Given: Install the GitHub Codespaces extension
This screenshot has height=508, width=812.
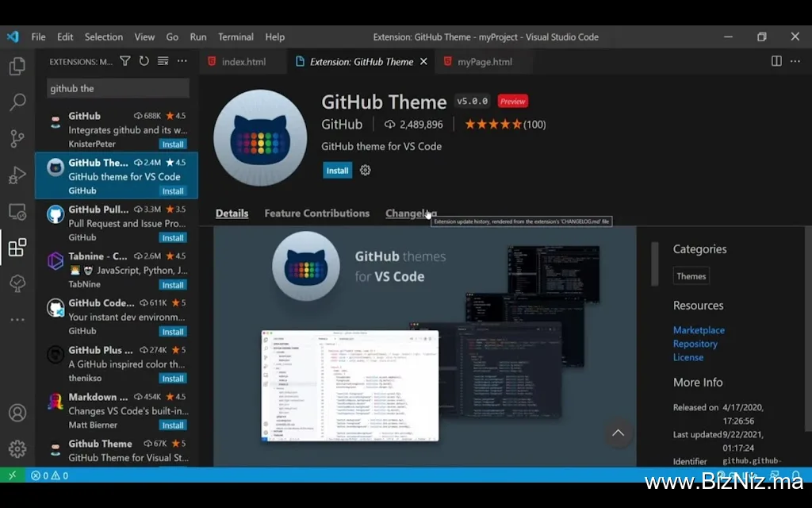Looking at the screenshot, I should 172,331.
